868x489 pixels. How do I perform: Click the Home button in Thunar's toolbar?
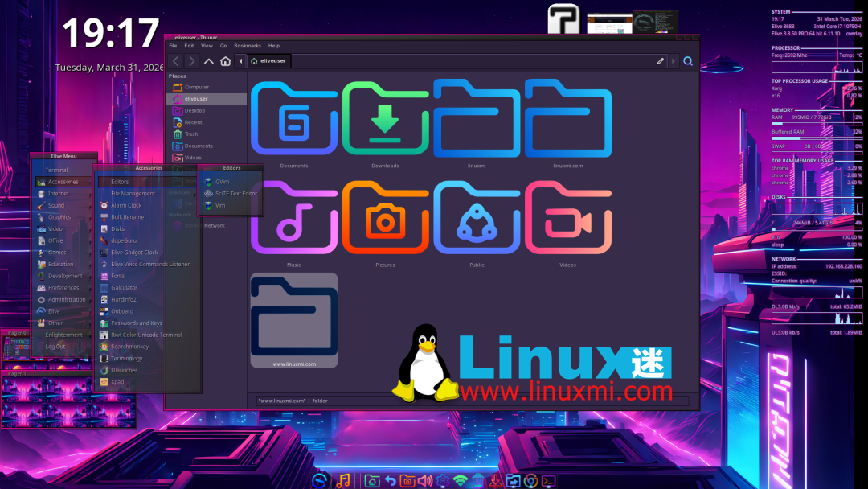225,60
